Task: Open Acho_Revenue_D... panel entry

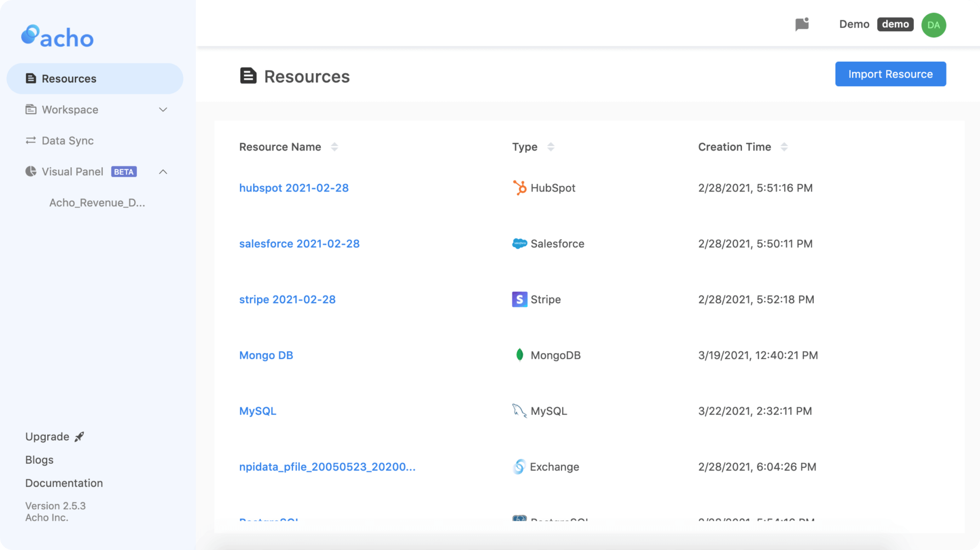Action: (x=97, y=203)
